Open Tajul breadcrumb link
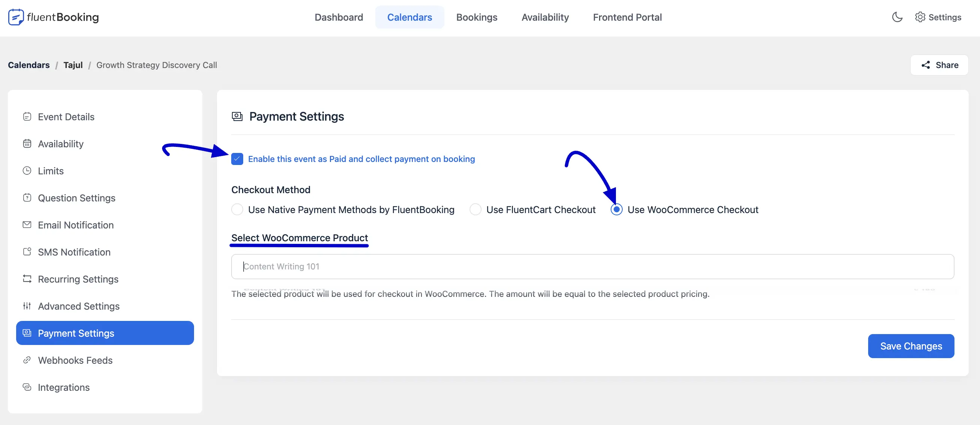Image resolution: width=980 pixels, height=425 pixels. [x=73, y=65]
